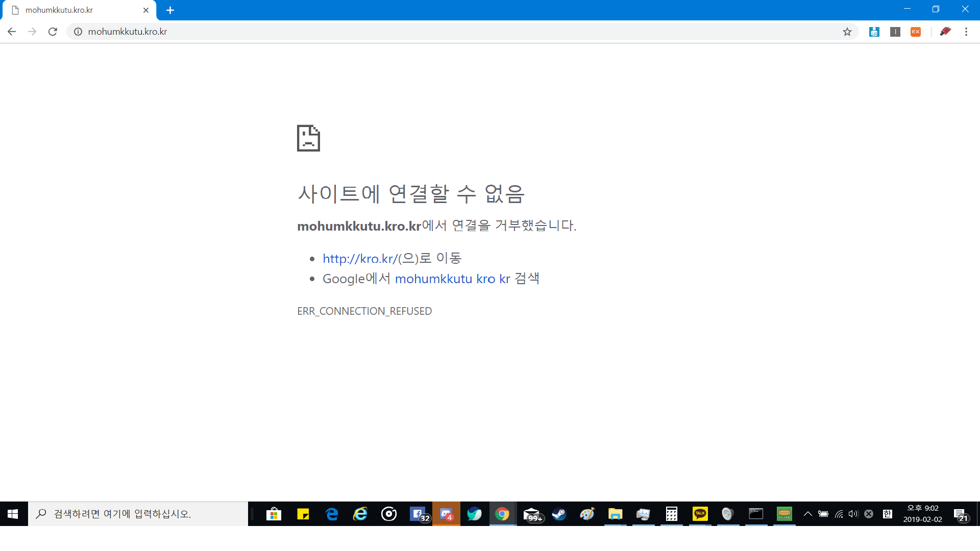This screenshot has width=980, height=551.
Task: Open the volume control in the system tray
Action: [854, 514]
